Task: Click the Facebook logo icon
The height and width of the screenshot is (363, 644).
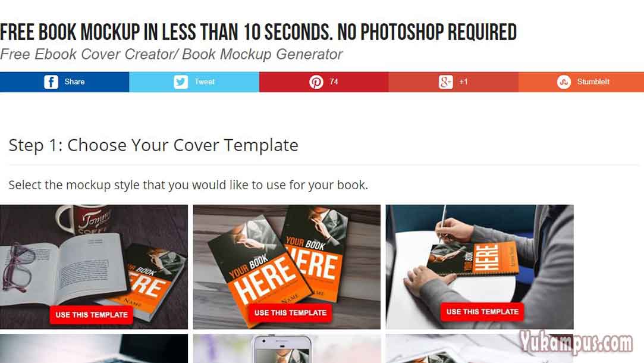Action: pos(51,82)
